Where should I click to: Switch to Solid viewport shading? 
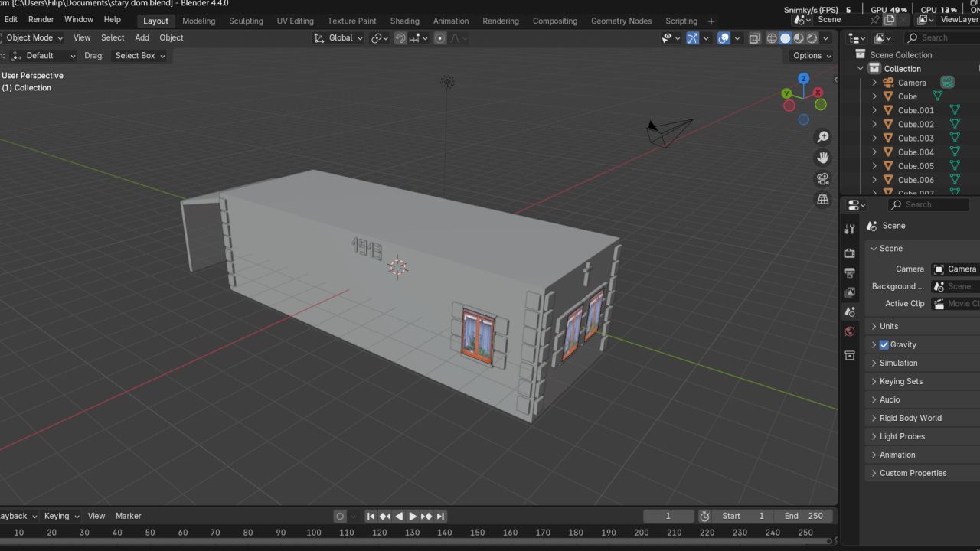786,37
